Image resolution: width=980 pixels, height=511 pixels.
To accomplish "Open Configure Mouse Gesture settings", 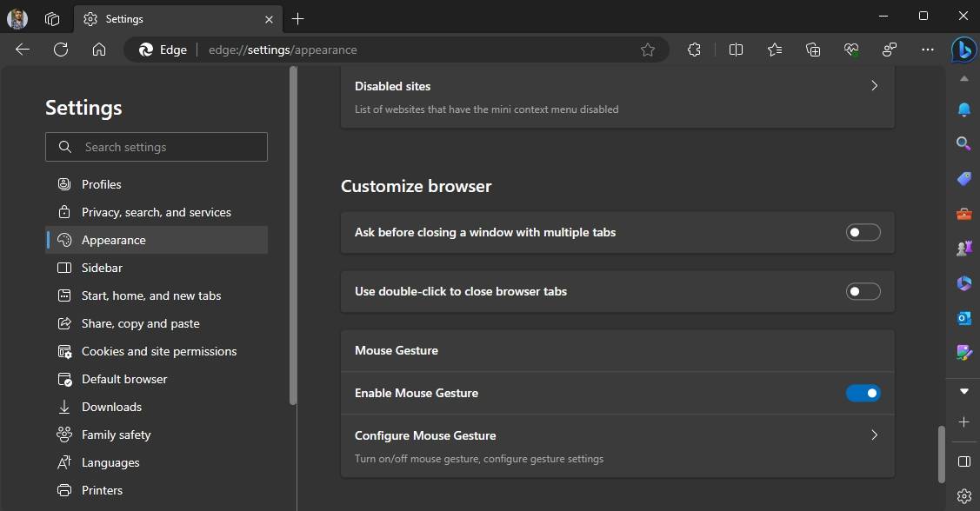I will click(874, 435).
